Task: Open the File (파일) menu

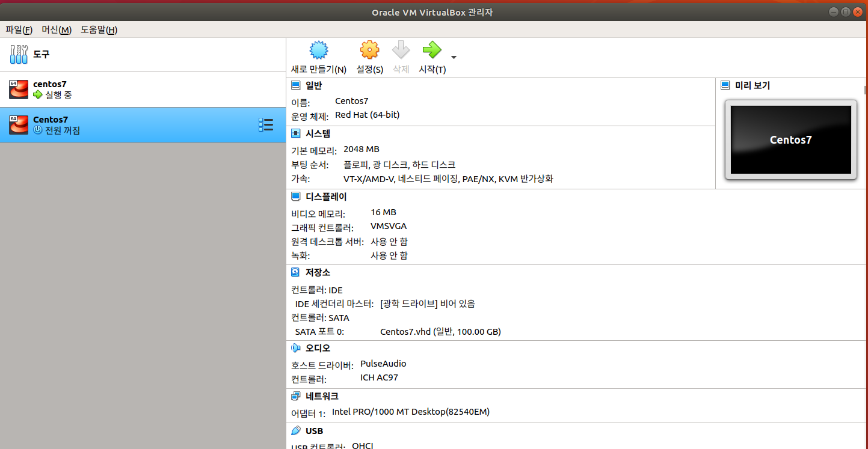Action: tap(19, 30)
